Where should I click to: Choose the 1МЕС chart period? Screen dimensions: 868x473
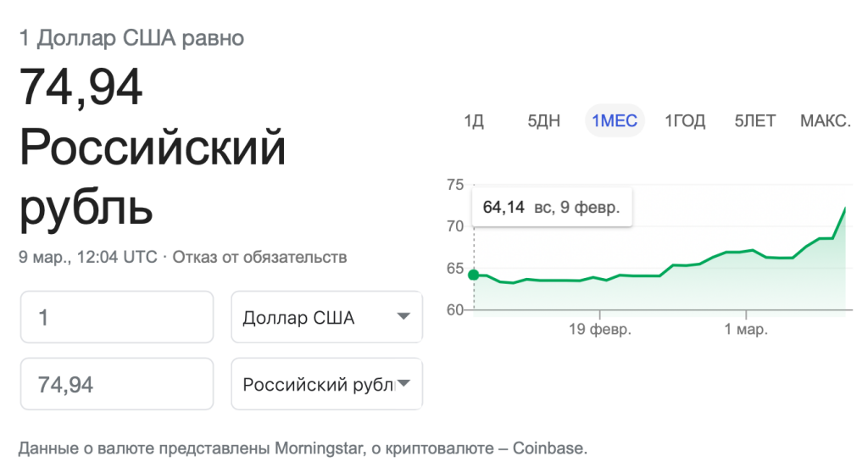[x=615, y=121]
